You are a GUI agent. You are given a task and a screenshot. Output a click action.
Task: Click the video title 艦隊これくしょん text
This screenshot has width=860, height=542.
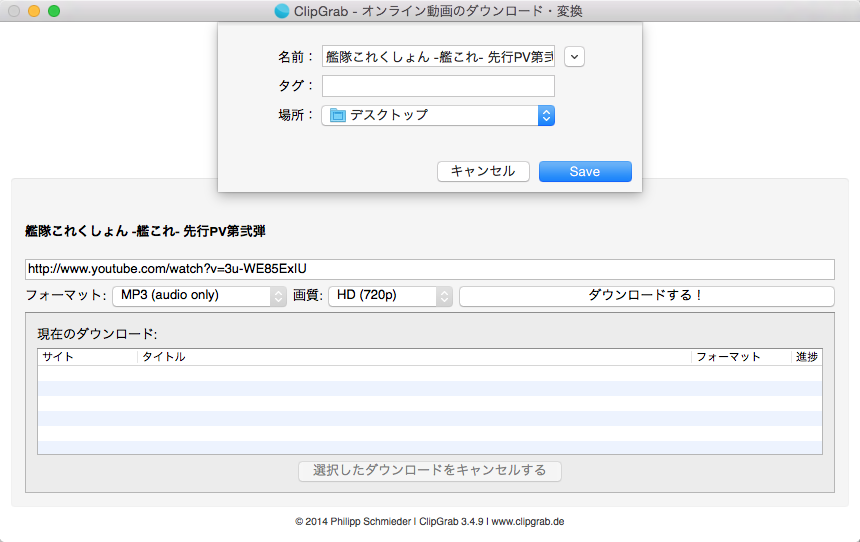[x=145, y=232]
